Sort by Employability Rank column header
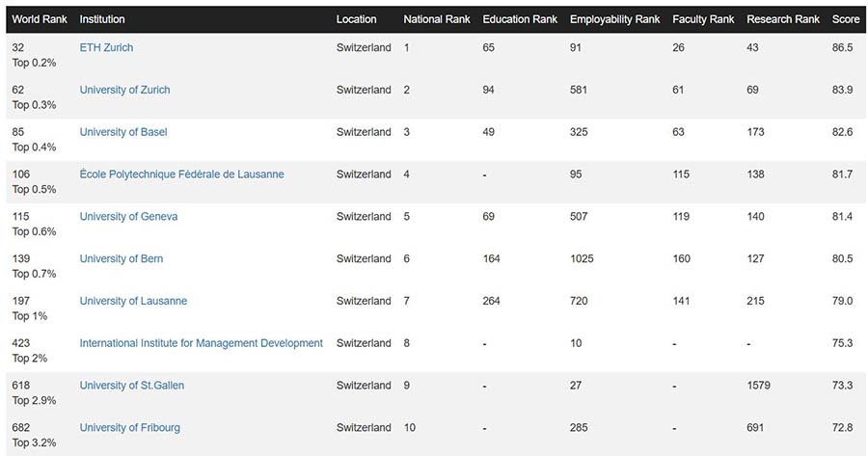868x456 pixels. point(614,19)
